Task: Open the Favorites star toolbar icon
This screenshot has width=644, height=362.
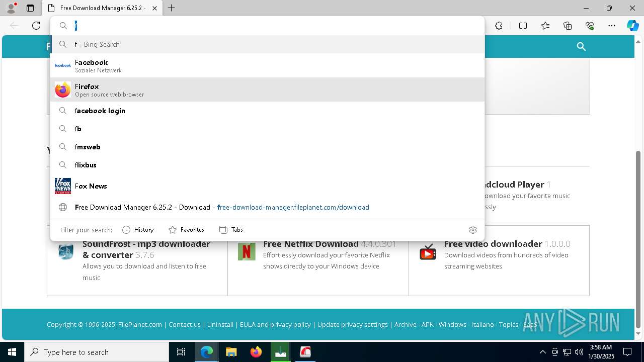Action: (x=545, y=26)
